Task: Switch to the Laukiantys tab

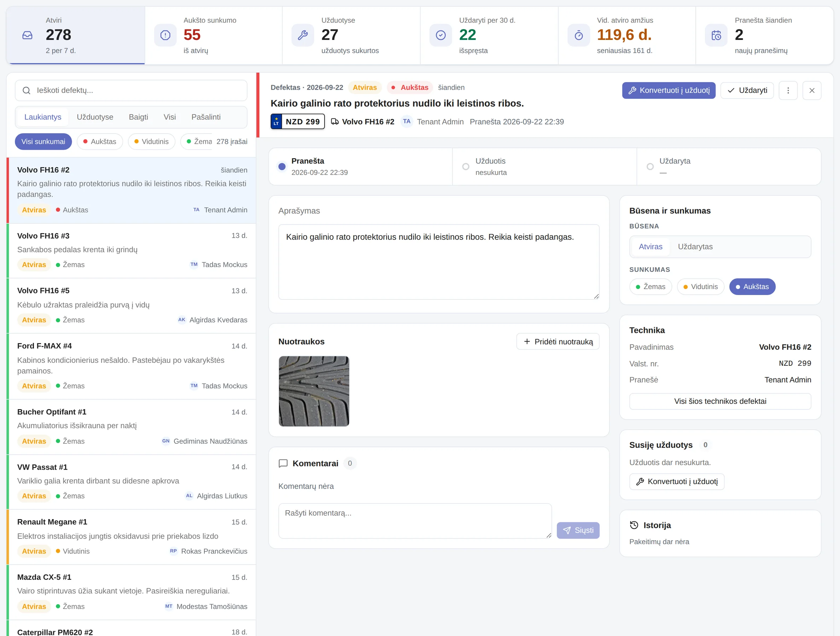Action: (x=42, y=117)
